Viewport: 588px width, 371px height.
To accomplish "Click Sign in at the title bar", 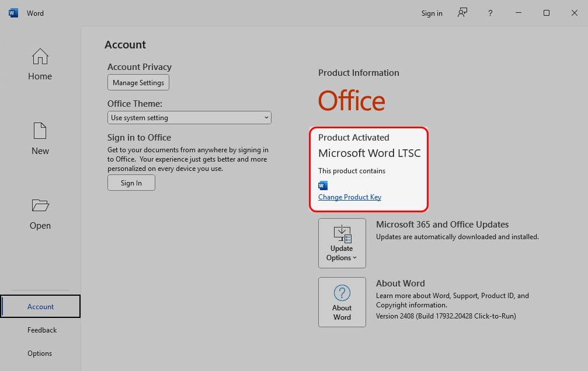I will [x=432, y=13].
